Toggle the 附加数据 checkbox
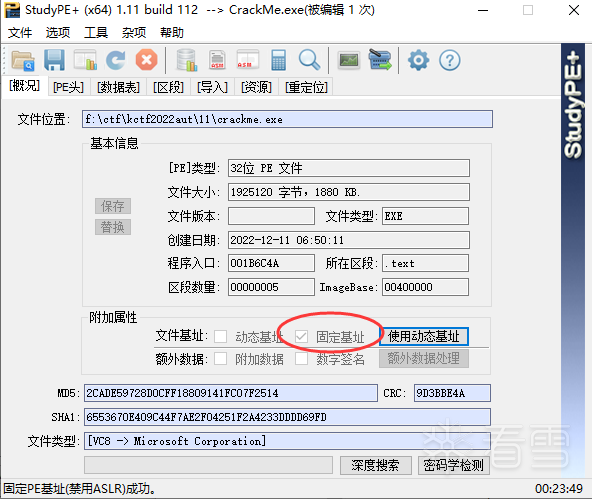Image resolution: width=592 pixels, height=499 pixels. 220,359
